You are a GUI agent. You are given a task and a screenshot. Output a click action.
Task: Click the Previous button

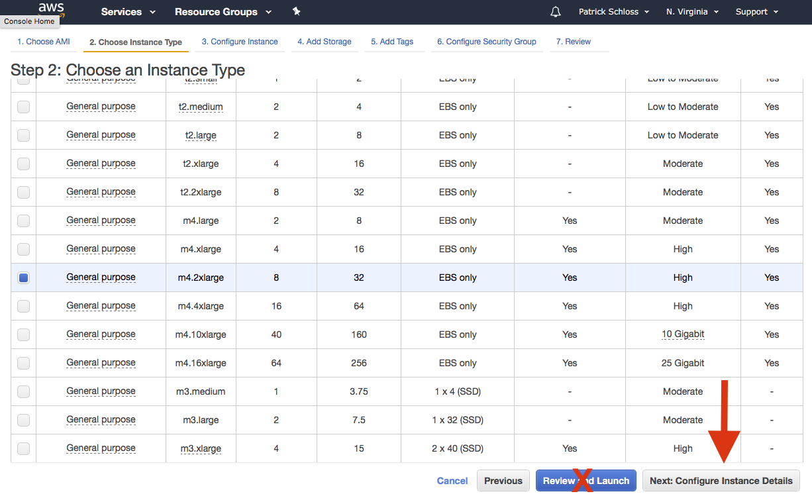pyautogui.click(x=503, y=480)
